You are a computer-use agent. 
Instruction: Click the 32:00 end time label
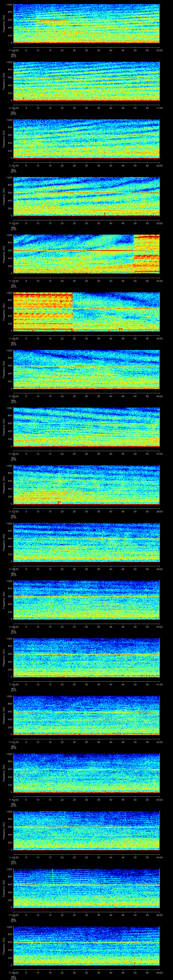click(x=159, y=166)
